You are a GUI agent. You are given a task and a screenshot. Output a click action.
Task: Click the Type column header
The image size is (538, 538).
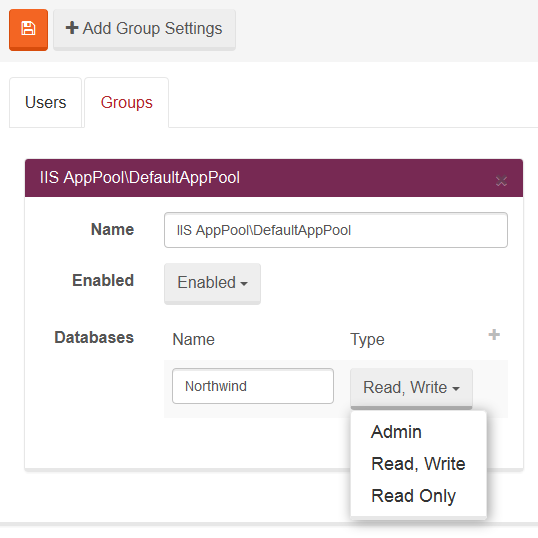click(367, 340)
